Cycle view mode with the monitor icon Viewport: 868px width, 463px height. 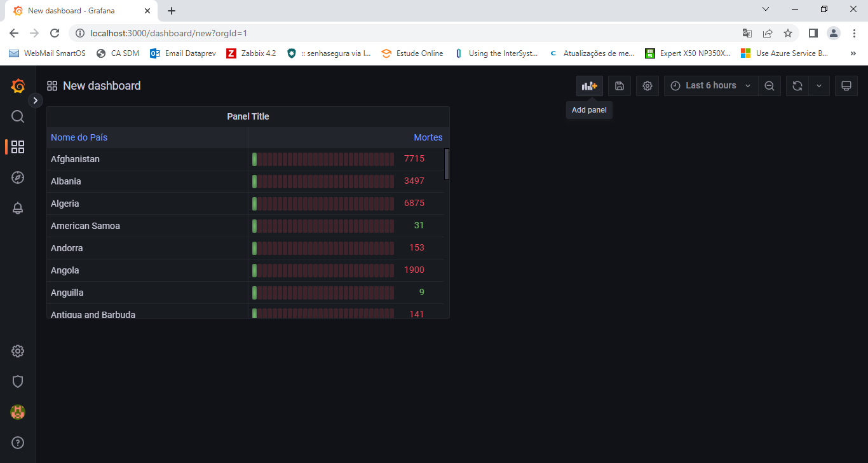coord(846,86)
